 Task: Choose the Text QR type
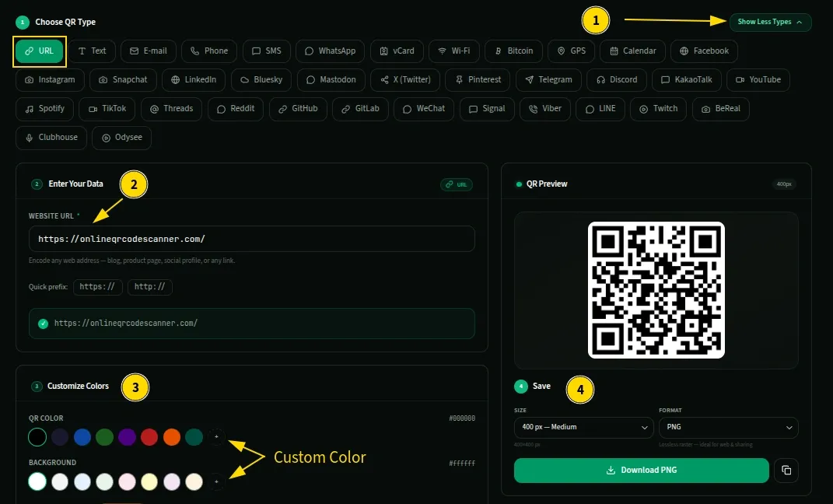(92, 51)
